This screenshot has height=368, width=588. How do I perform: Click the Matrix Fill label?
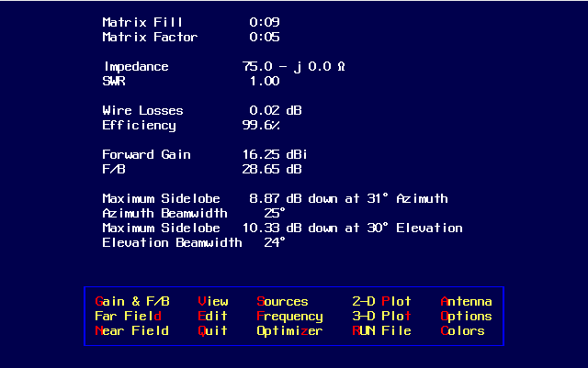pos(142,22)
